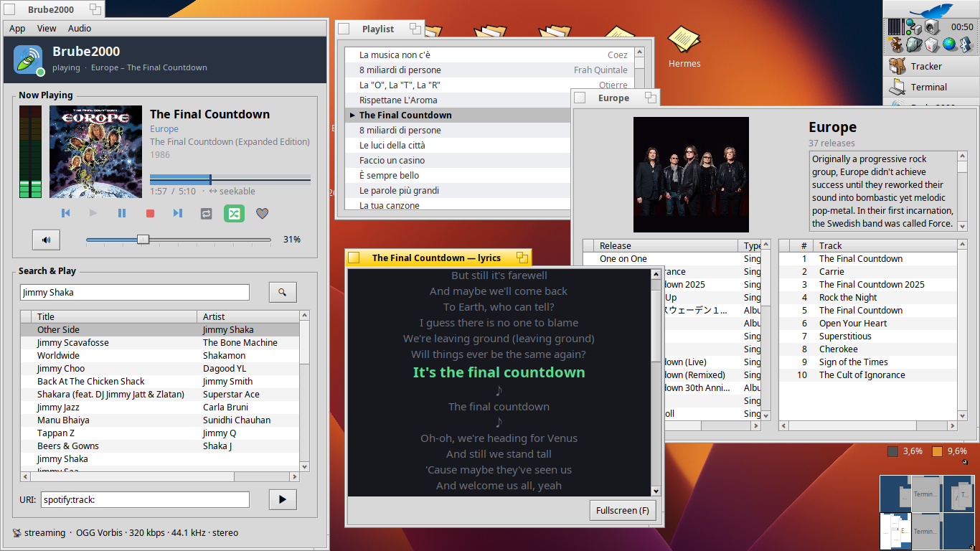Viewport: 980px width, 551px height.
Task: Skip to the next track
Action: pos(178,213)
